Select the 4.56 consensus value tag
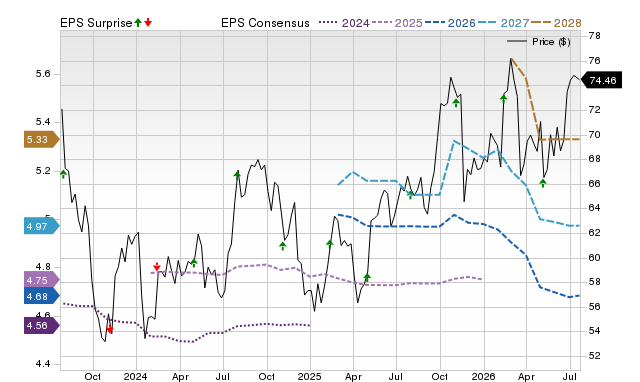 42,326
